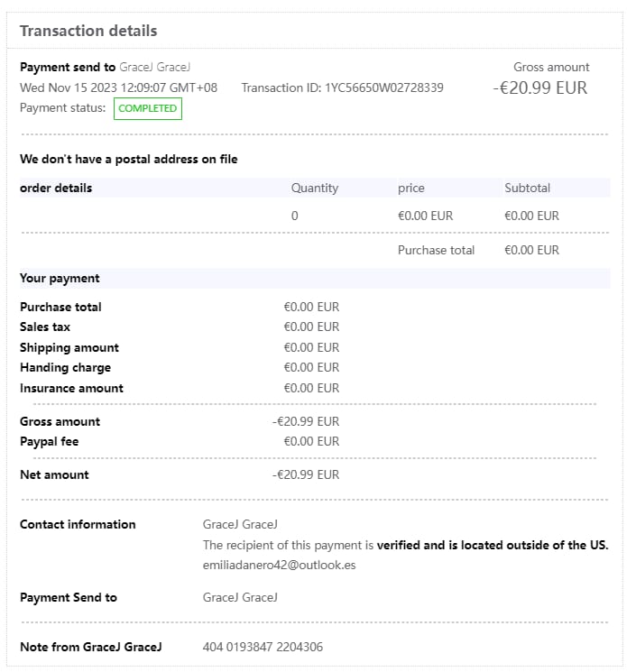Click the Shipping amount label

[69, 347]
